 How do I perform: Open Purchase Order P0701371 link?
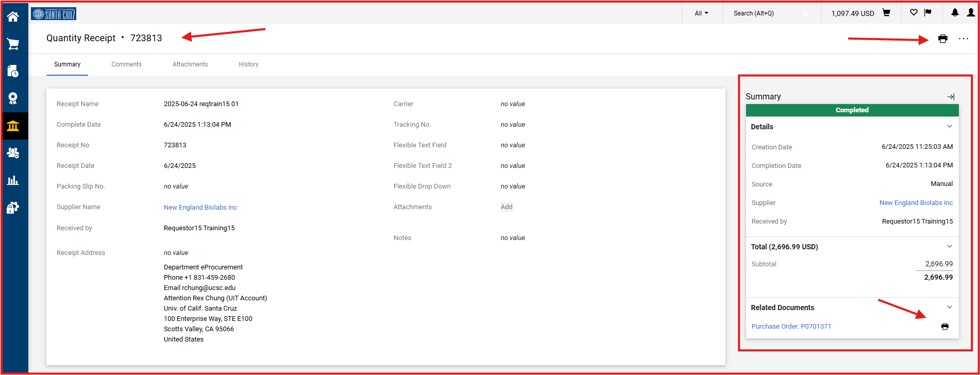(x=791, y=327)
